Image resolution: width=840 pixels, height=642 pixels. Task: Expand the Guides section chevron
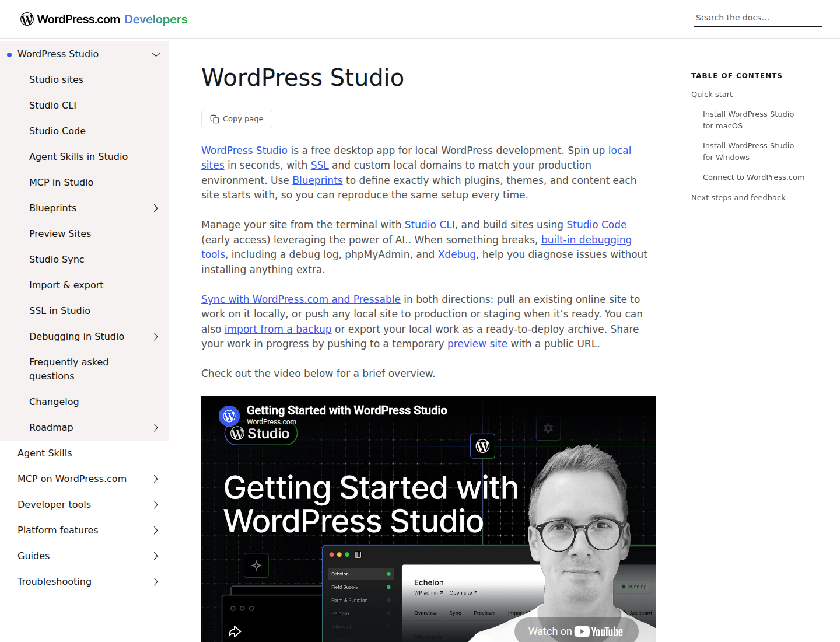coord(156,556)
